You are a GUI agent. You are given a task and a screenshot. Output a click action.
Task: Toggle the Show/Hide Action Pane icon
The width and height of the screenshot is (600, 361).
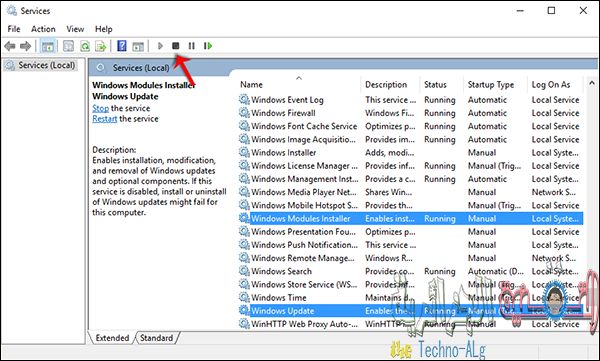point(138,46)
